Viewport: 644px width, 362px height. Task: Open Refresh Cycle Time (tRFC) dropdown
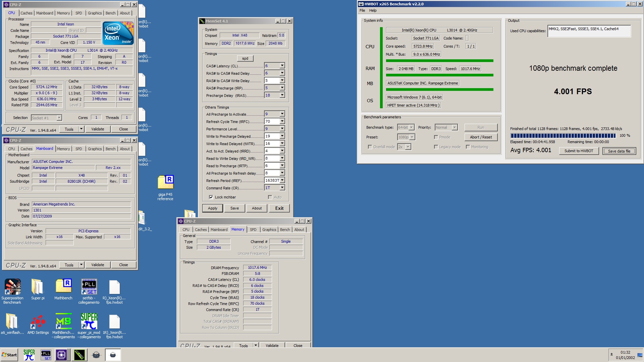click(x=282, y=121)
